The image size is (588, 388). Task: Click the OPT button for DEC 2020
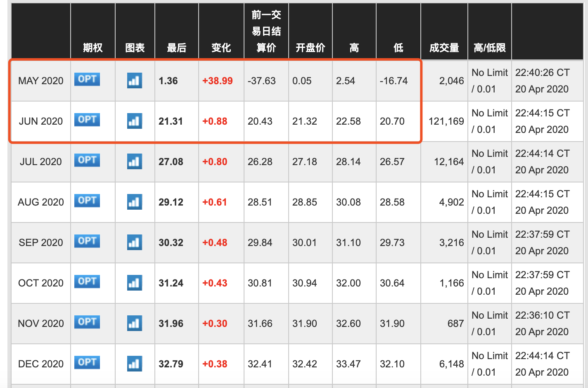click(x=87, y=362)
